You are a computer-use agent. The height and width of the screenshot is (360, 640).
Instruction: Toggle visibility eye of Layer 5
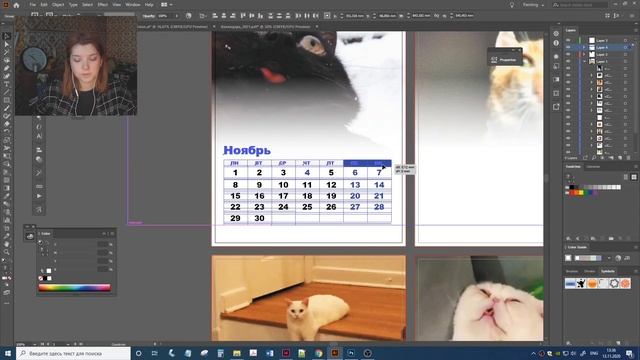click(x=568, y=40)
